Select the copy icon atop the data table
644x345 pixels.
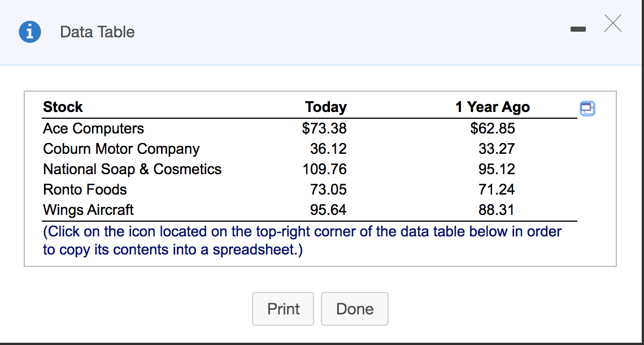point(587,109)
